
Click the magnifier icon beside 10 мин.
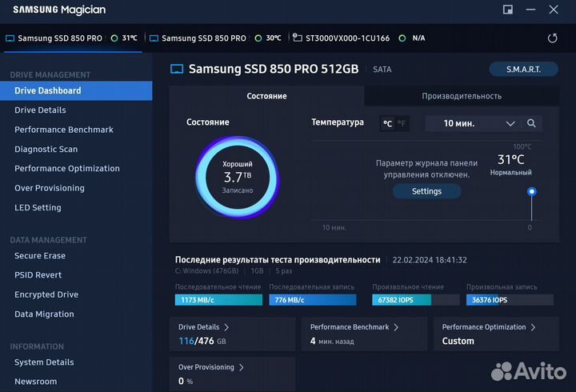[531, 123]
